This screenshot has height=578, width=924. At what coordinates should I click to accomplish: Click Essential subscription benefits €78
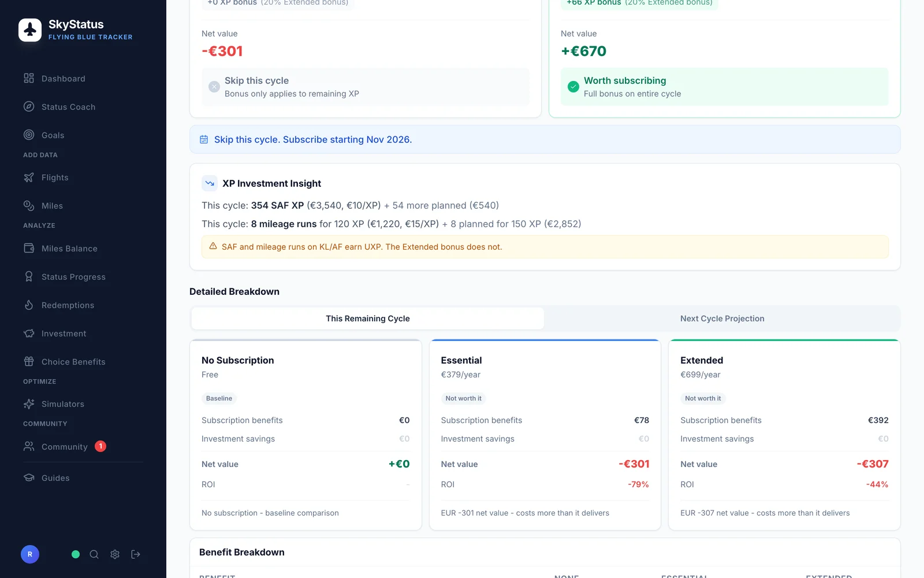click(642, 420)
